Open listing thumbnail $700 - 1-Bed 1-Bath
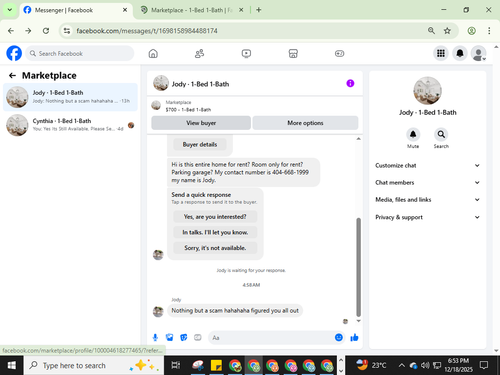This screenshot has width=500, height=375. click(x=156, y=106)
